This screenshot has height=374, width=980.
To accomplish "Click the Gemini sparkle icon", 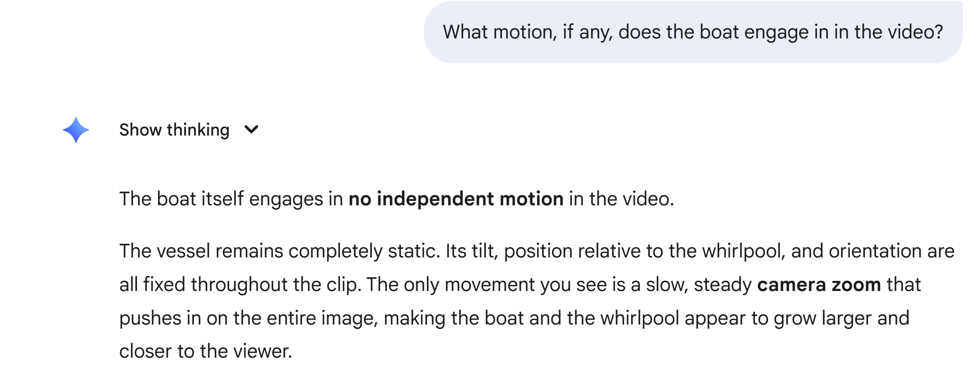I will click(76, 130).
